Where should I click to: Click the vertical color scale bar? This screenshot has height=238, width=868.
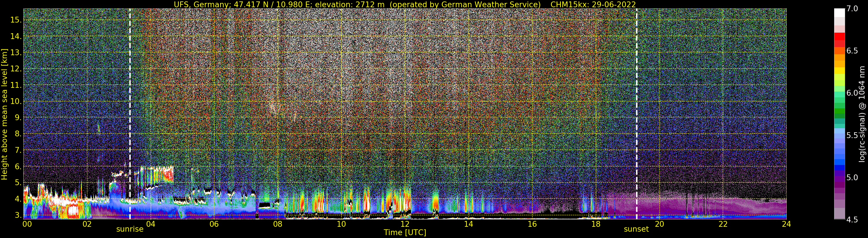[839, 114]
